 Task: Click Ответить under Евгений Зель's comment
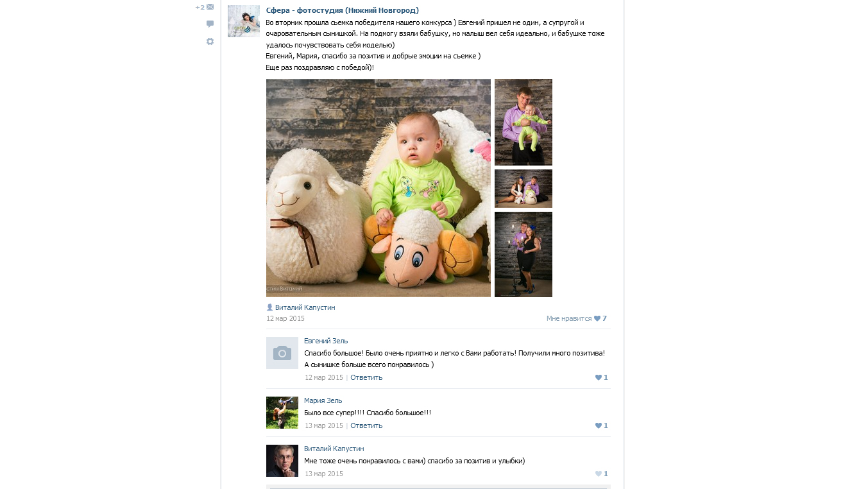366,377
